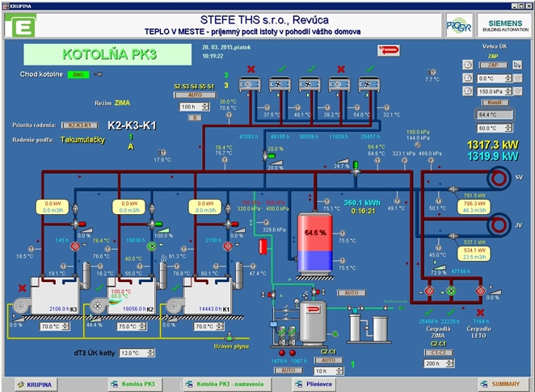Viewport: 535px width, 392px height.
Task: Adjust the K2 75.0 °C setpoint spinner
Action: click(142, 327)
